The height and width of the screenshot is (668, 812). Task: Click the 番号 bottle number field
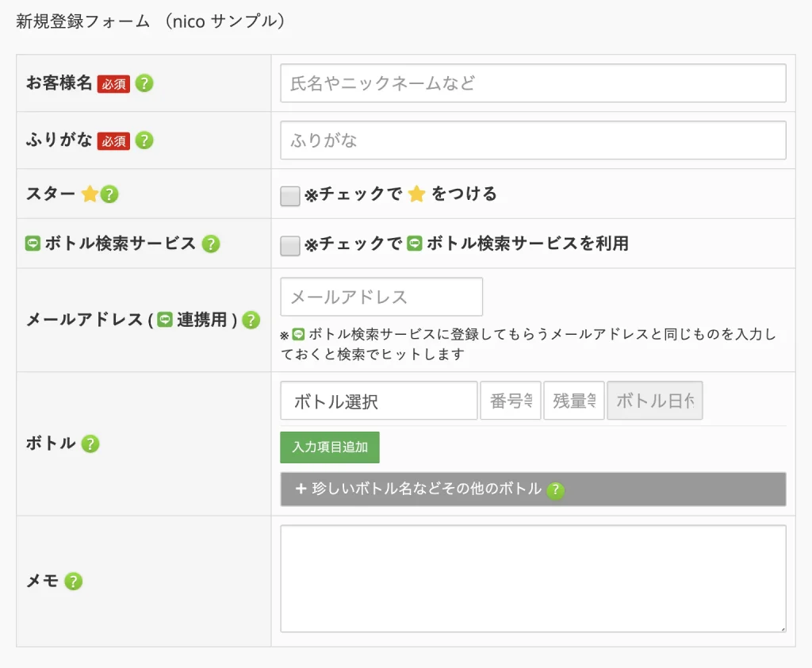tap(511, 401)
